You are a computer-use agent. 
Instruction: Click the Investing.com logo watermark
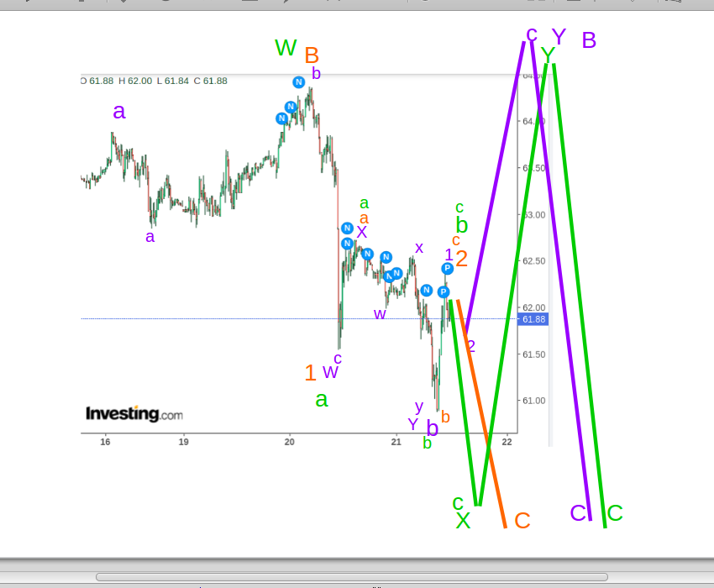[x=133, y=413]
